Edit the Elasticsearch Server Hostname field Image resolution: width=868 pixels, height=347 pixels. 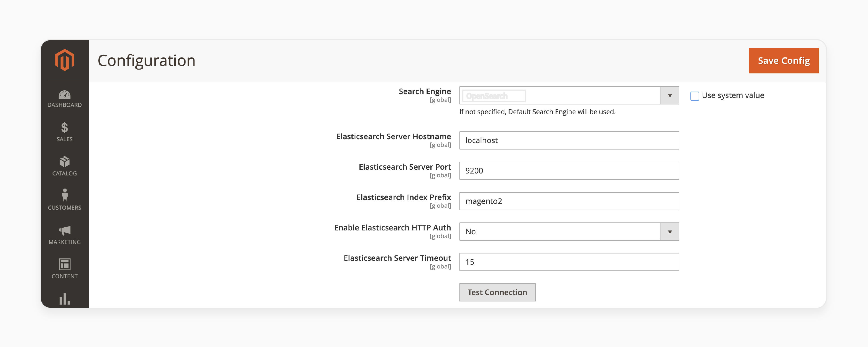point(569,140)
